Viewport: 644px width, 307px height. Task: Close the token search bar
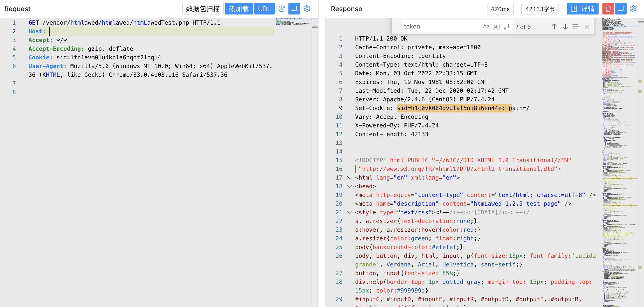click(587, 27)
